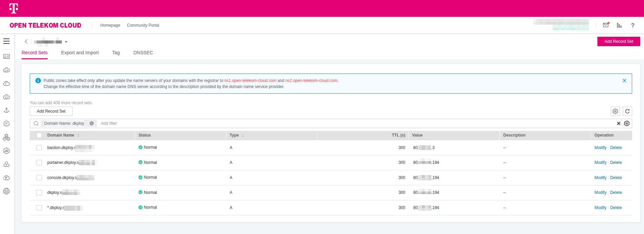Open the help question mark icon
This screenshot has width=644, height=234.
(x=633, y=25)
